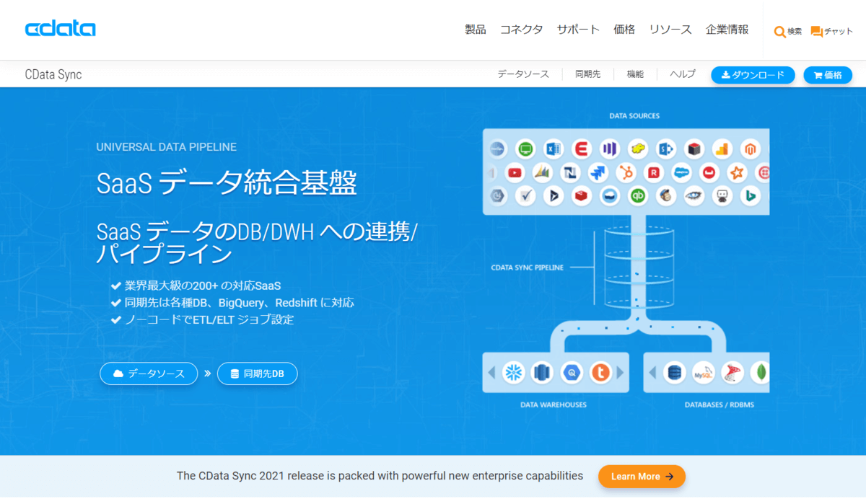866x504 pixels.
Task: Click databases carousel left arrow
Action: tap(653, 373)
